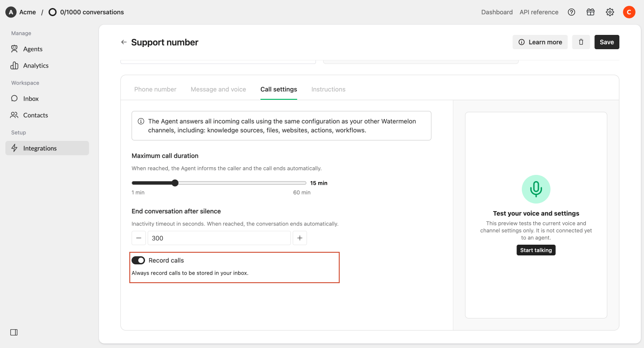This screenshot has height=348, width=644.
Task: Click the Acme workspace logo
Action: 11,12
